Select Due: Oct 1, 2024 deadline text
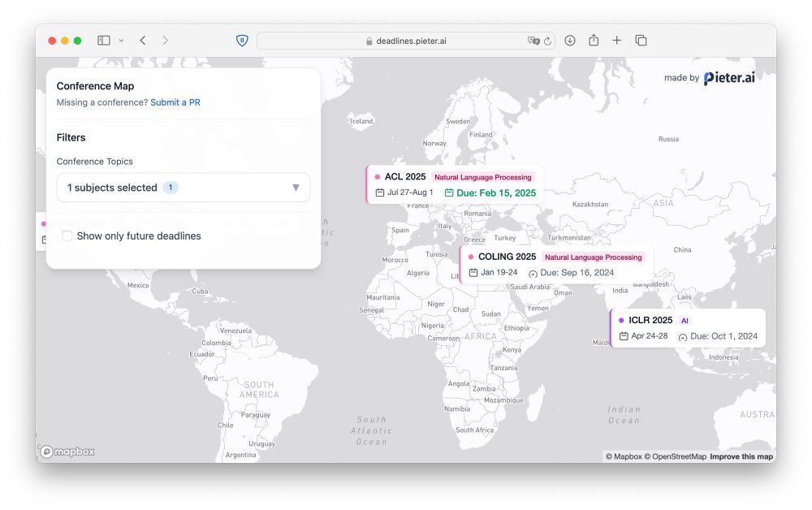The image size is (812, 510). 724,336
